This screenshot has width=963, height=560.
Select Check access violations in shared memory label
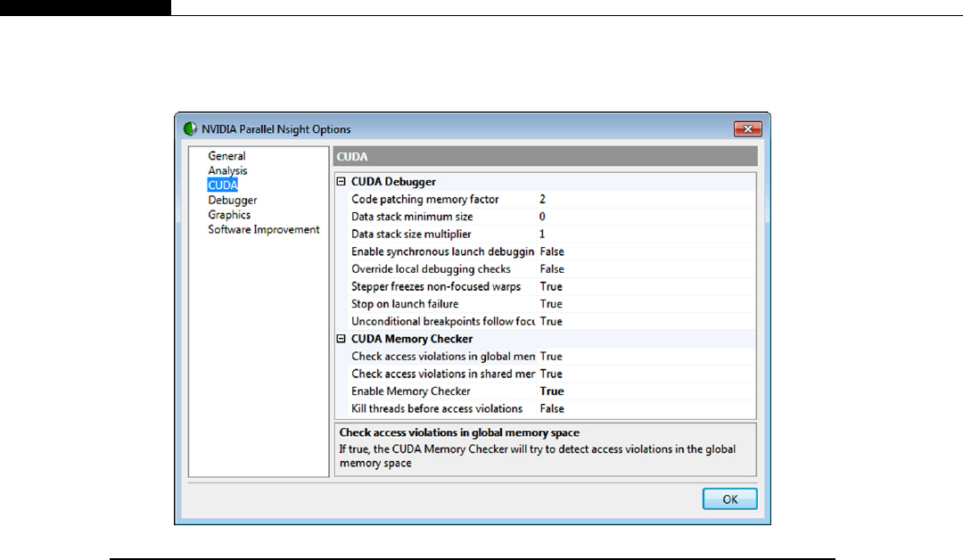(442, 374)
